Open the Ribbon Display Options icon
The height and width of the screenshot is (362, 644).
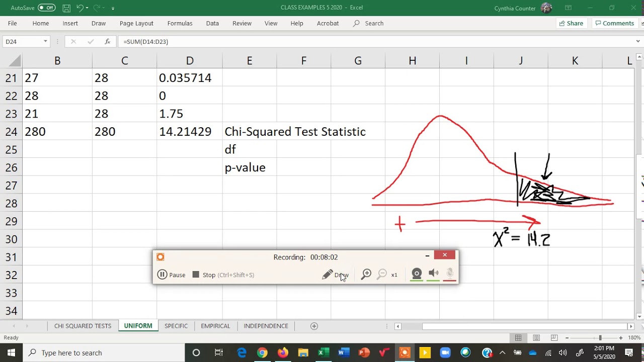pos(568,8)
